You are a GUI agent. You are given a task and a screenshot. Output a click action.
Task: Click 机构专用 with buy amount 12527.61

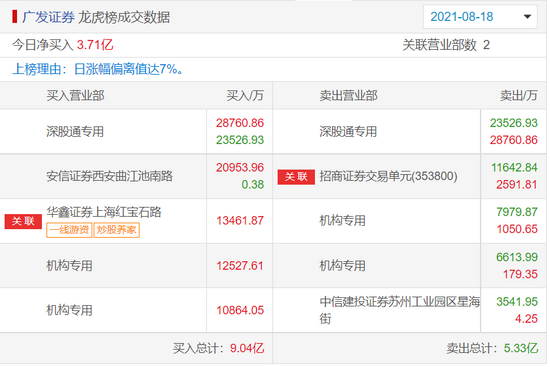pyautogui.click(x=69, y=266)
